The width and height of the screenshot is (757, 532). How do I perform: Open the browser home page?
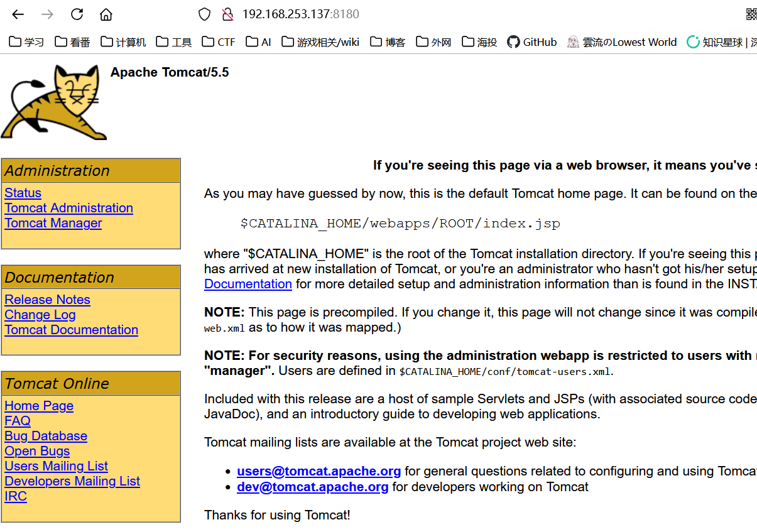(x=106, y=14)
